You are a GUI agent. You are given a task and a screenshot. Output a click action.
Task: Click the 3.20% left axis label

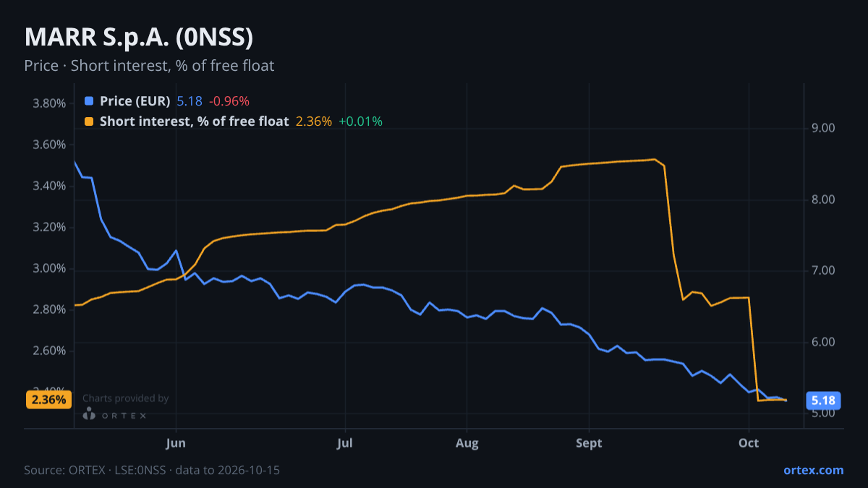(49, 227)
